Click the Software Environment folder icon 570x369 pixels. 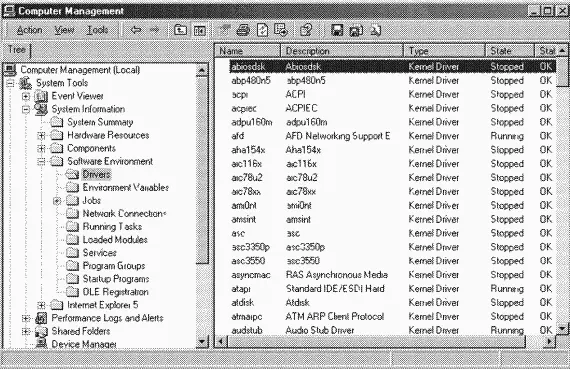coord(56,161)
